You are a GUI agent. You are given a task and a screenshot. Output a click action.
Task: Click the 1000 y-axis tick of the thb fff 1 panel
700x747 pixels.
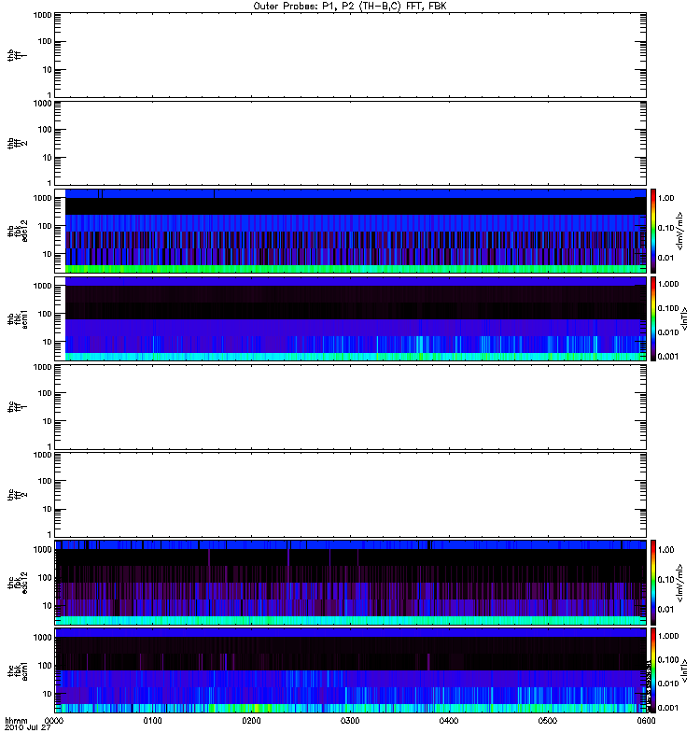tap(42, 15)
